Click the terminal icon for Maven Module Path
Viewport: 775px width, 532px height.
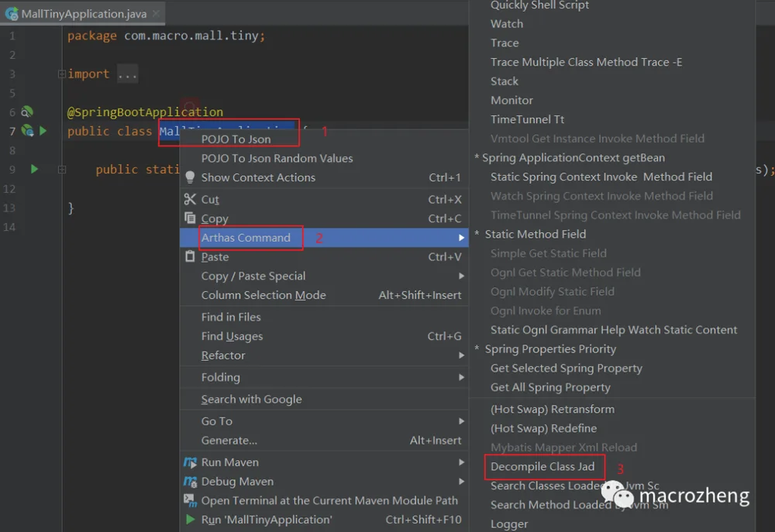(191, 500)
